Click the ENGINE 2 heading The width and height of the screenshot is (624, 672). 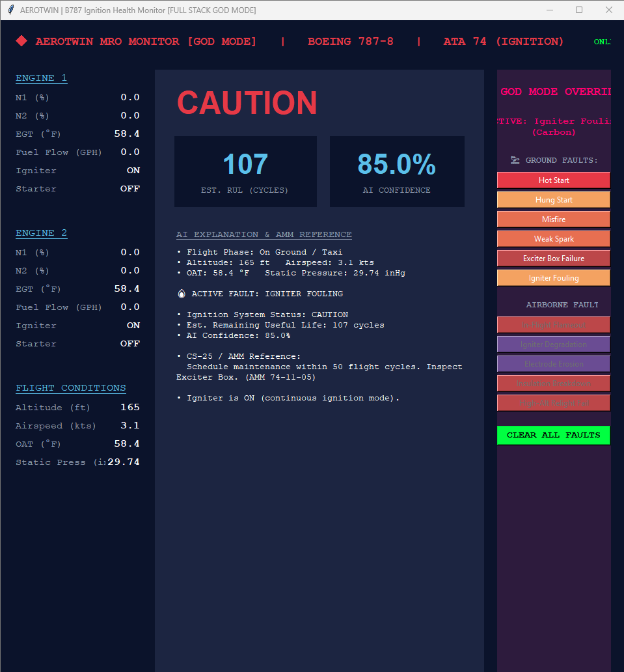coord(41,233)
